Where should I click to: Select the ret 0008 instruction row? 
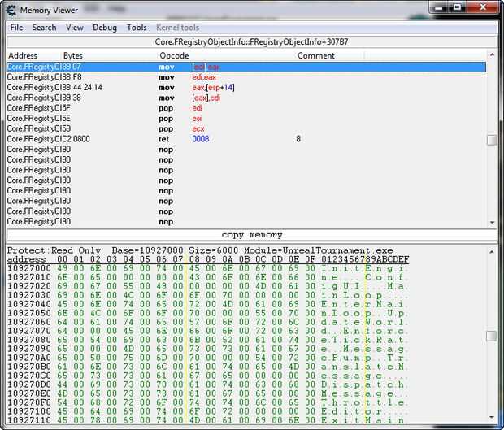click(x=246, y=139)
